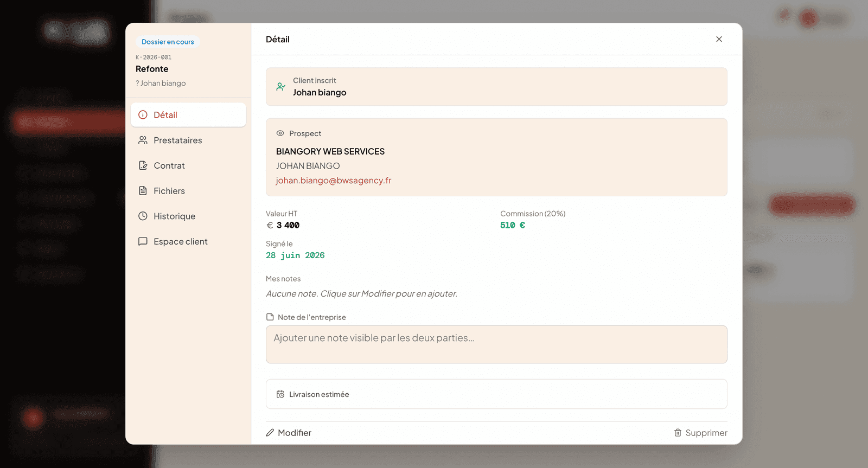Open the Détail tab

pos(188,115)
